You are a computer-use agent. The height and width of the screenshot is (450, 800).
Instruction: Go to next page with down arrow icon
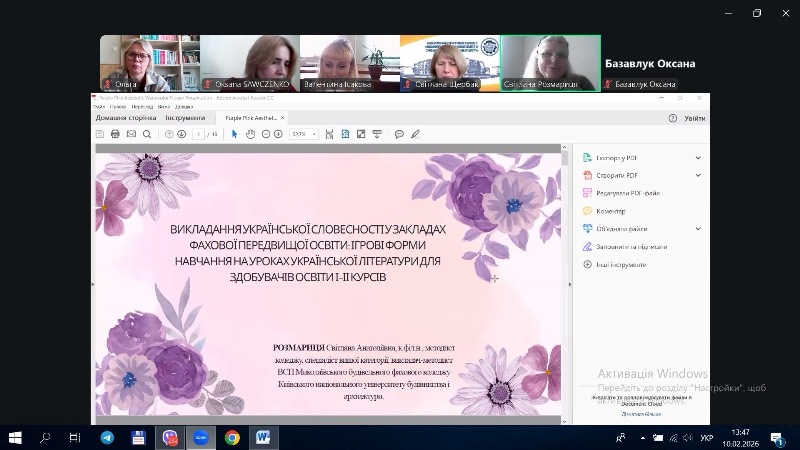(182, 134)
